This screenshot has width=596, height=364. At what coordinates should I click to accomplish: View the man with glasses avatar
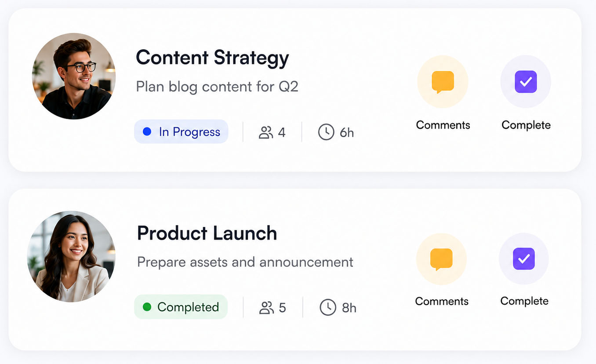coord(74,76)
